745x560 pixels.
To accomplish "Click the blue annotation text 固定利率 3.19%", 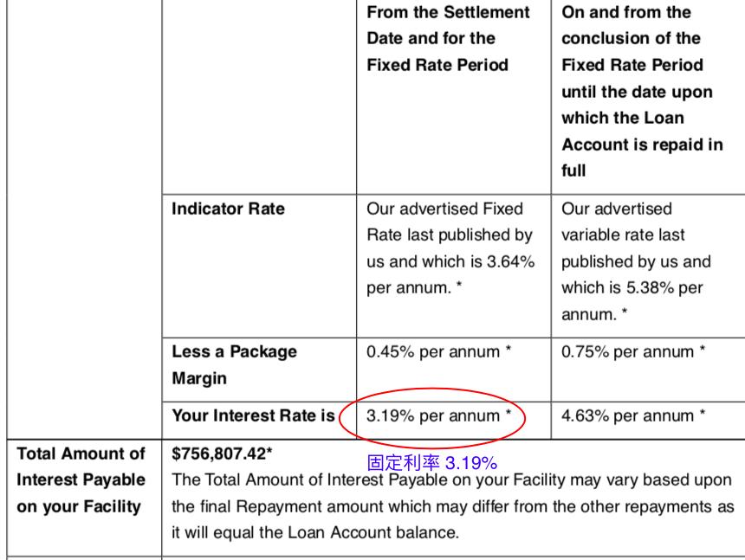I will [x=432, y=463].
